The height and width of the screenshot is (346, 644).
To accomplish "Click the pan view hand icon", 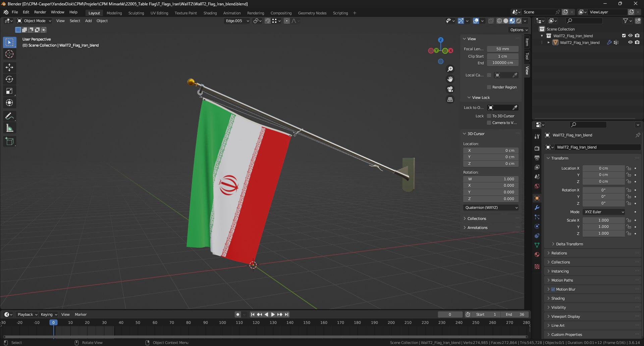I will coord(450,79).
